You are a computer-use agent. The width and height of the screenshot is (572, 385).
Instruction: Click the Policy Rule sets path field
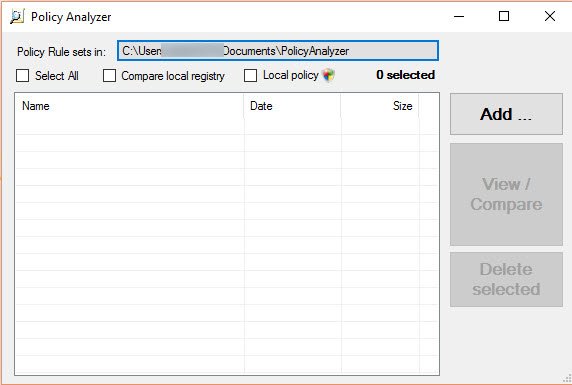click(278, 51)
